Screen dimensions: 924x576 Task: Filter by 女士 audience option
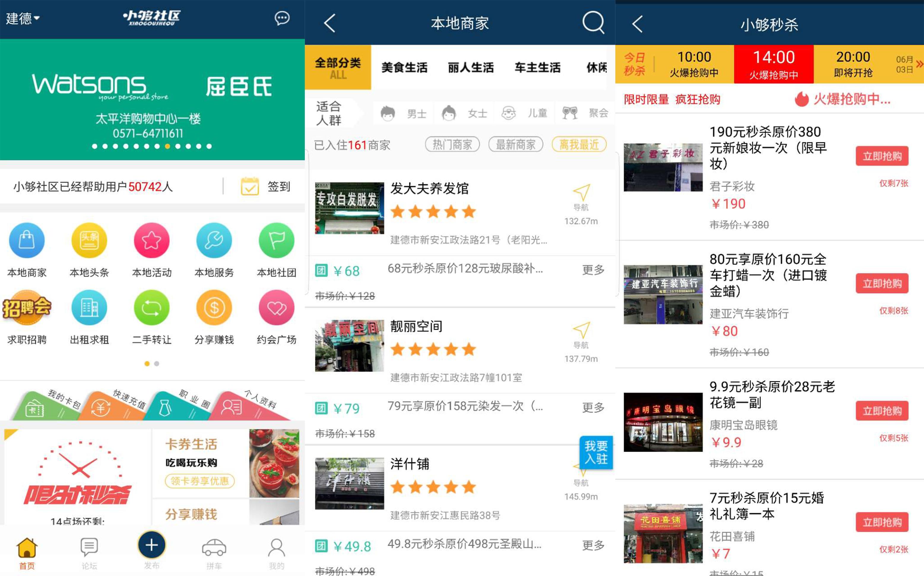[465, 113]
